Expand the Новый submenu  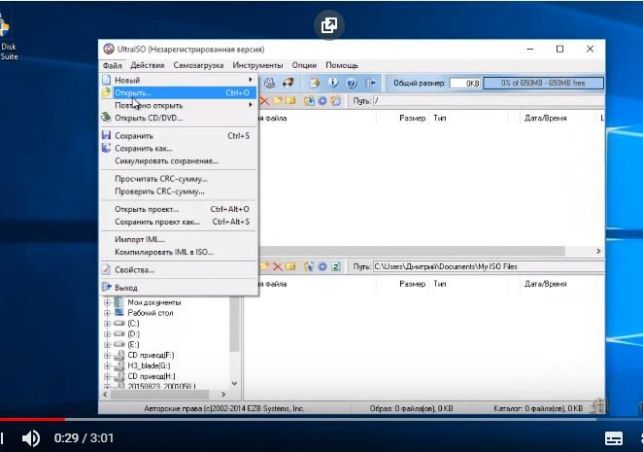point(179,80)
